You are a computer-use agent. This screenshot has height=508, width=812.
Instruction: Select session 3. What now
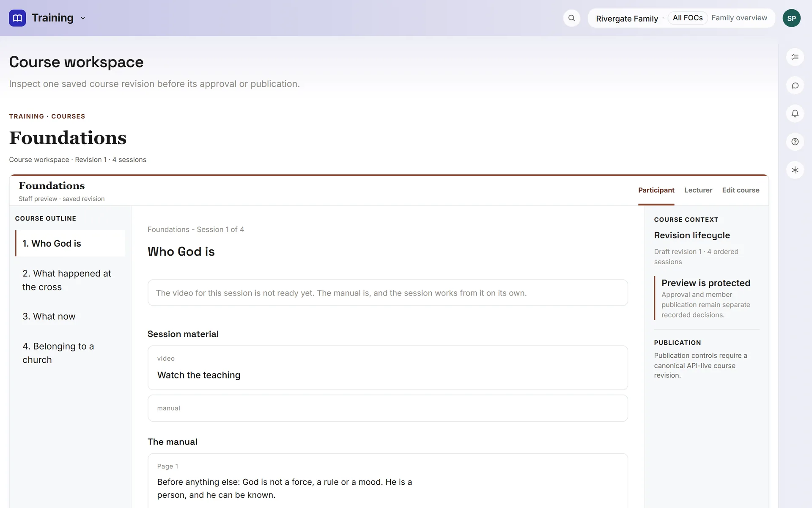pos(70,316)
